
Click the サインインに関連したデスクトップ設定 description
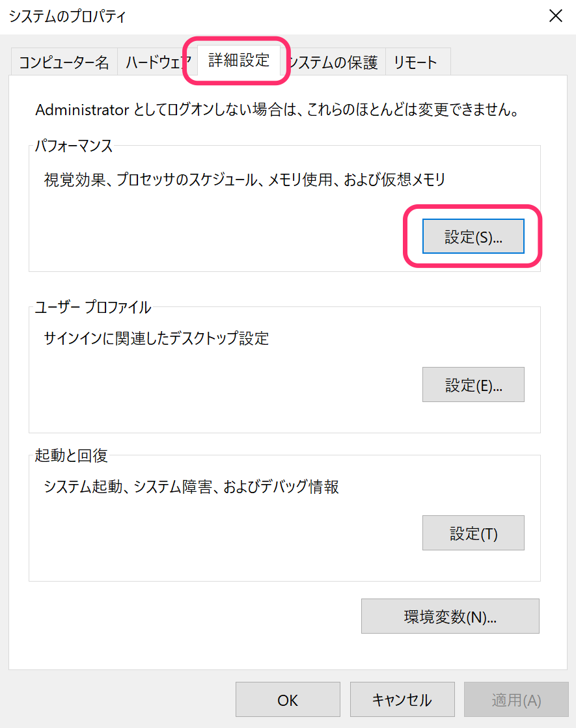click(156, 338)
